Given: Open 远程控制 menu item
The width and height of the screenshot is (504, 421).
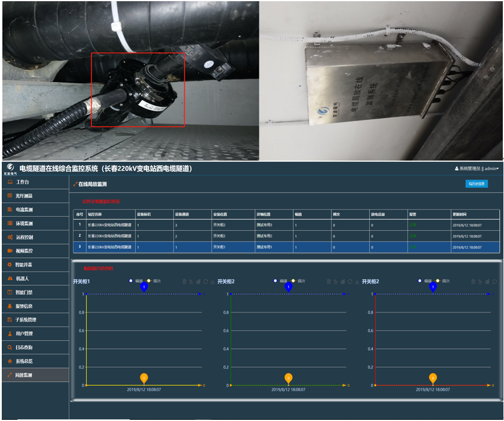Looking at the screenshot, I should point(24,237).
